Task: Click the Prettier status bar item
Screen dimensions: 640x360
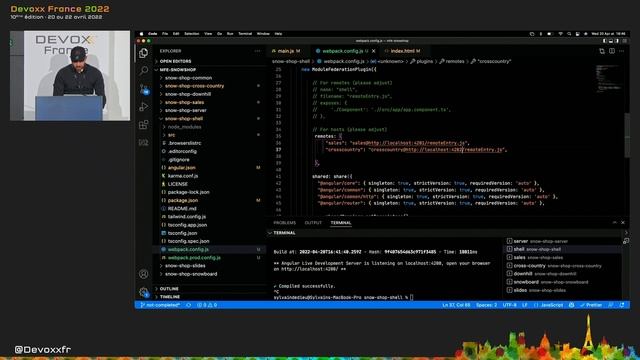Action: (591, 305)
